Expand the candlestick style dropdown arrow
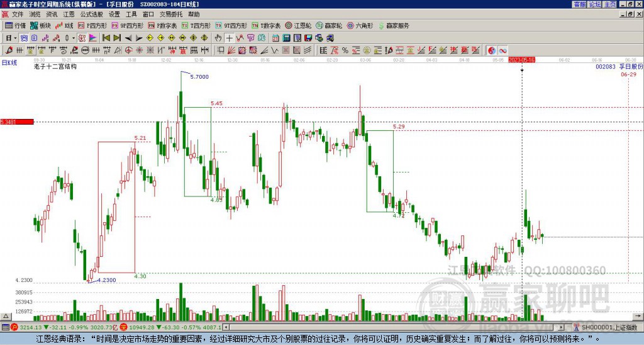This screenshot has height=345, width=644. (x=74, y=38)
